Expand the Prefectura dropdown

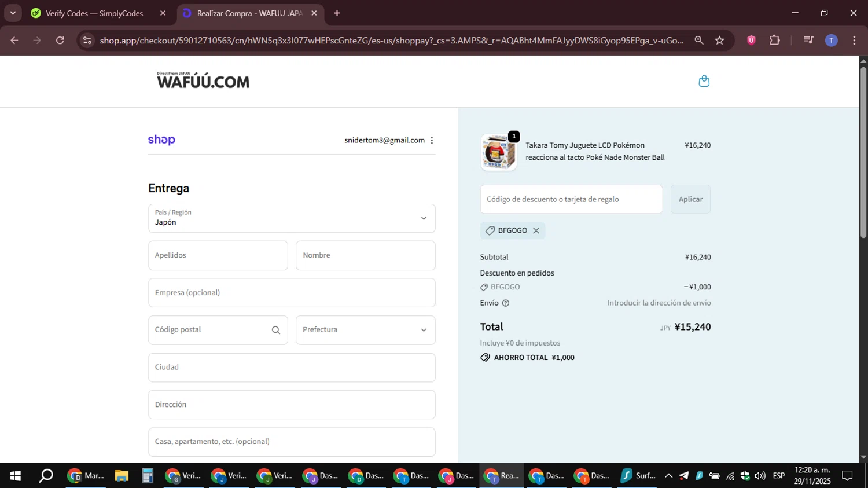tap(365, 330)
